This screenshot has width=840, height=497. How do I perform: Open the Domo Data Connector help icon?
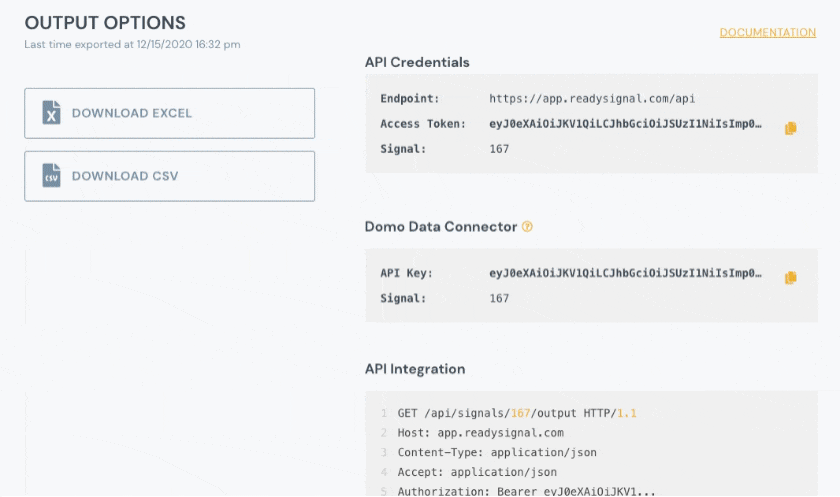click(527, 227)
